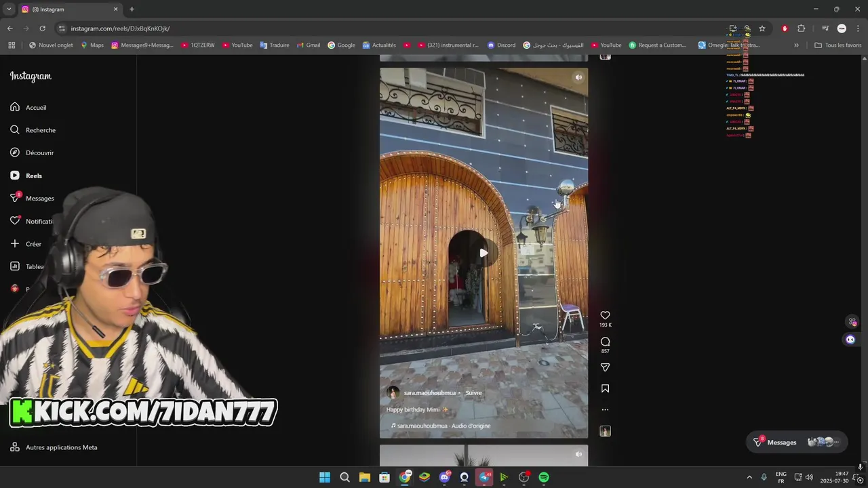868x488 pixels.
Task: Unmute the reel audio
Action: 578,77
